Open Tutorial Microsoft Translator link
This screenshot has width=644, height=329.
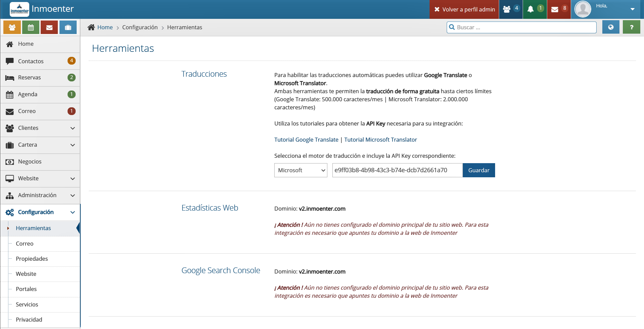tap(380, 140)
